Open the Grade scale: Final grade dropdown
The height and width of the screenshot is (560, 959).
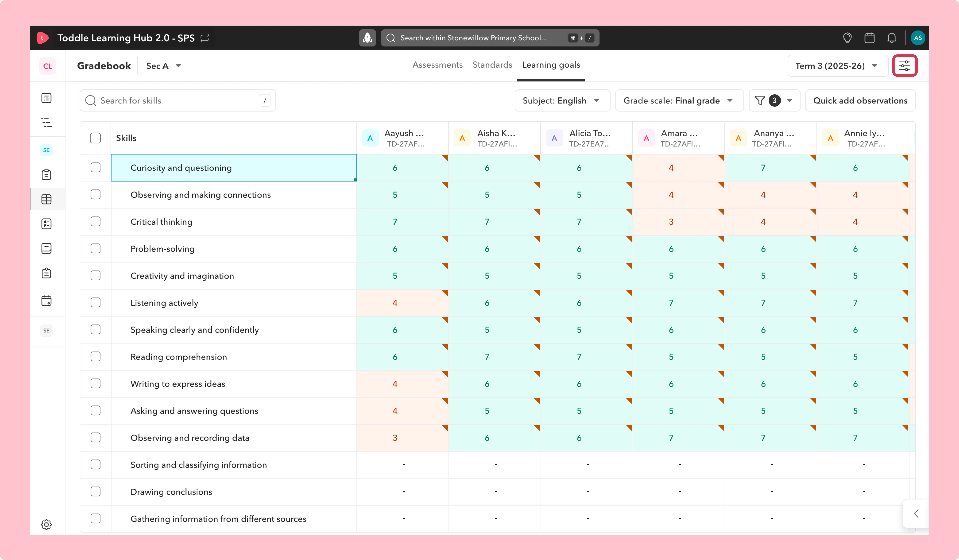(679, 101)
